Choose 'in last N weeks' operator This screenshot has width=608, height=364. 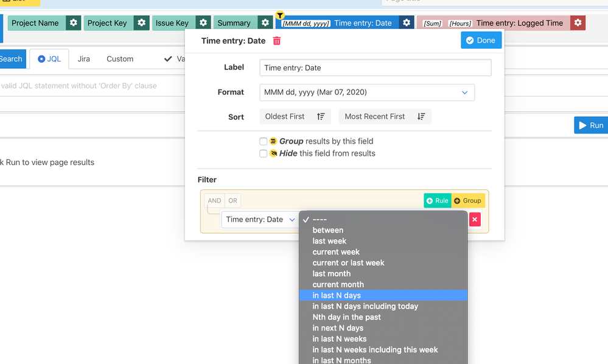click(x=383, y=339)
